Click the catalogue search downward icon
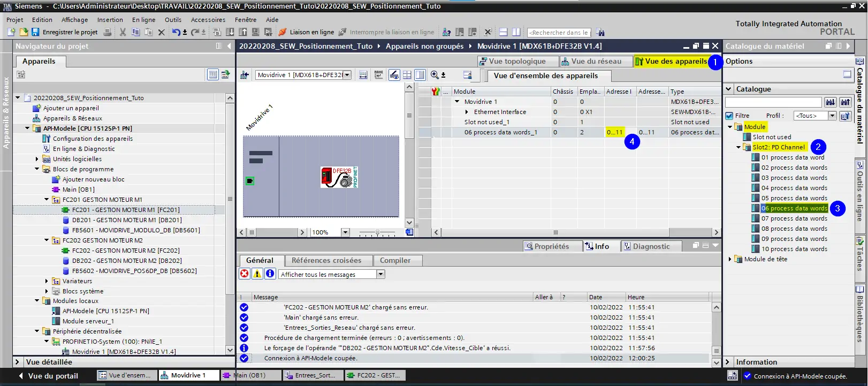 tap(830, 102)
